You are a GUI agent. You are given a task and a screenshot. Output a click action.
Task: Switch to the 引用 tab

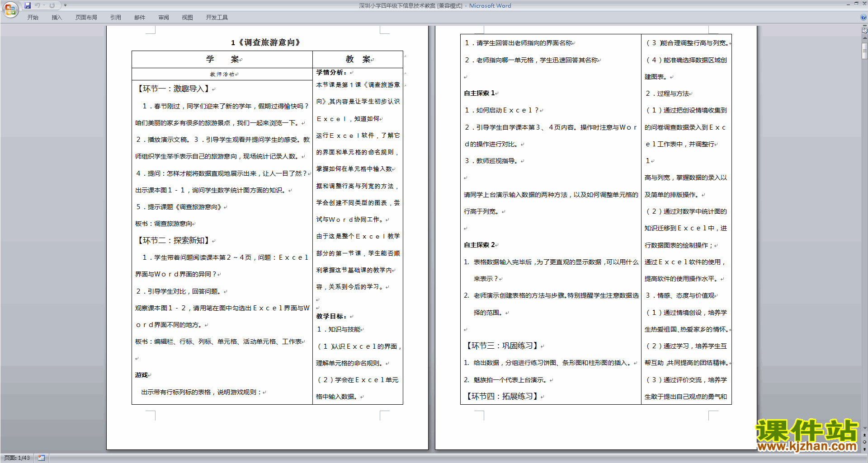tap(115, 18)
